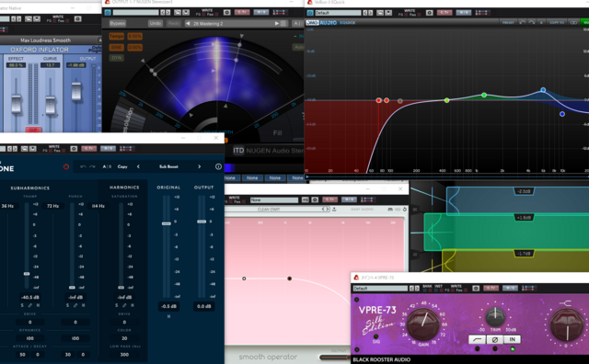Click the camera icon in Smooth Operator toolbar
Image resolution: width=589 pixels, height=364 pixels.
coord(315,199)
